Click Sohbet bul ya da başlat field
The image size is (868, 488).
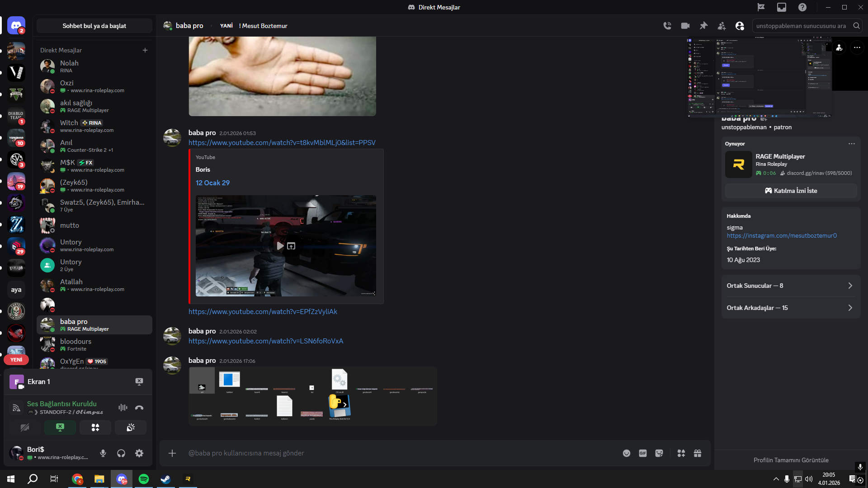point(94,26)
